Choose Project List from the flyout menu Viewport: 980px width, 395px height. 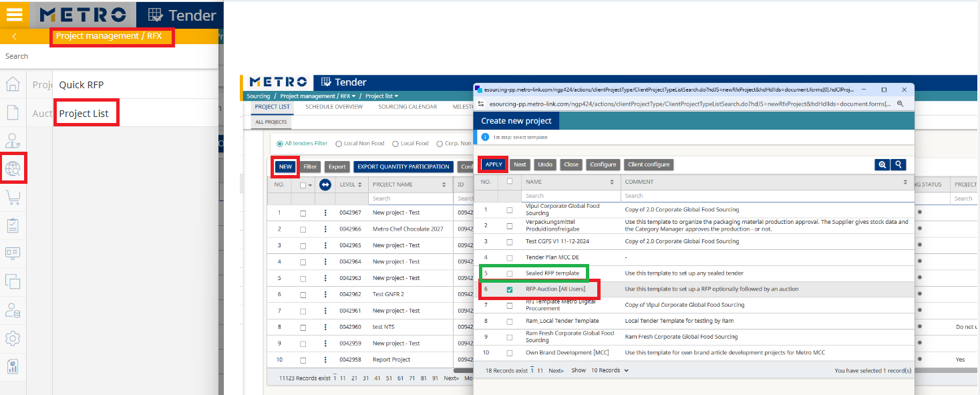tap(84, 114)
